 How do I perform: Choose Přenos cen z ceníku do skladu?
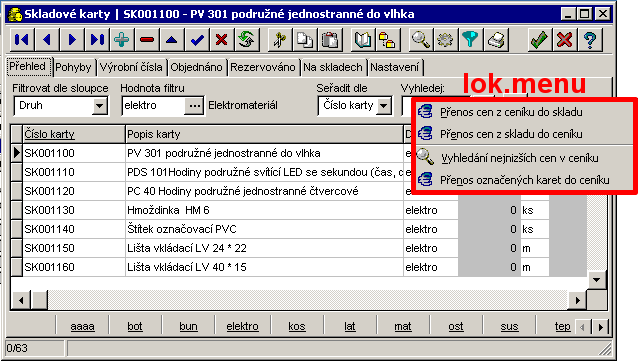click(524, 112)
